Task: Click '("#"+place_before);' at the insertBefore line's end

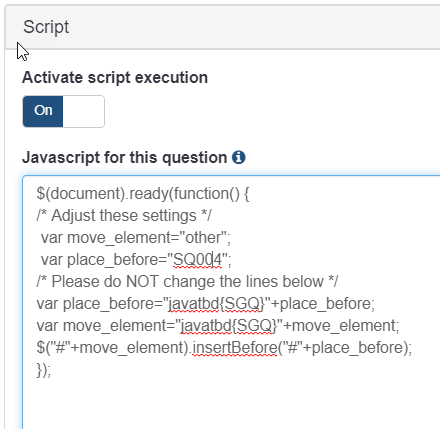Action: click(x=345, y=348)
